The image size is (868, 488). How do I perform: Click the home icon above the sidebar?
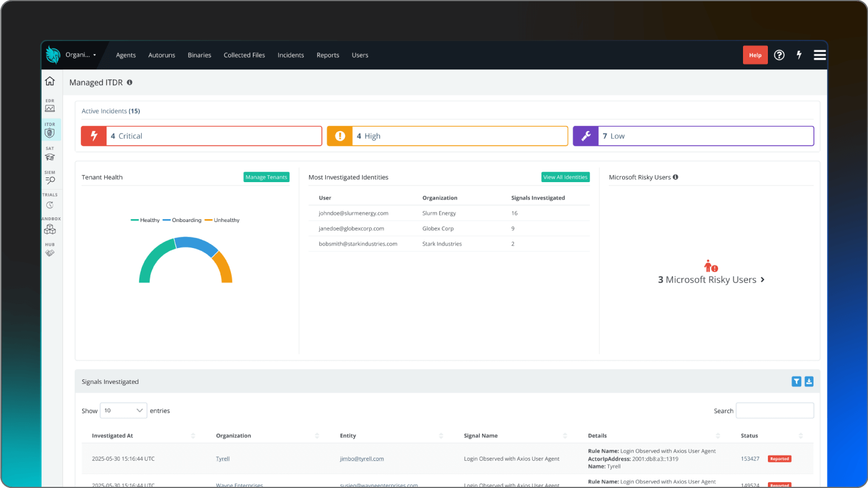pyautogui.click(x=50, y=81)
